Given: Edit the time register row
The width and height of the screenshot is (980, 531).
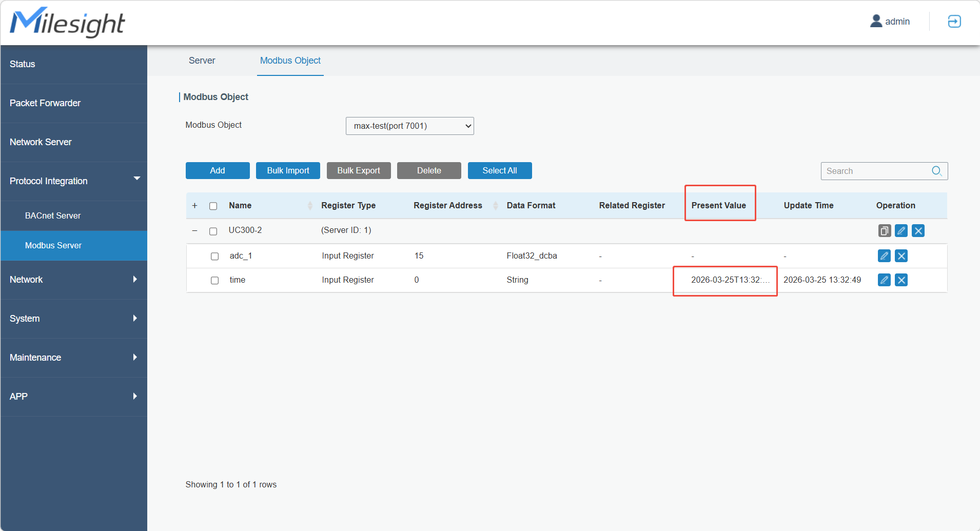Looking at the screenshot, I should tap(884, 280).
